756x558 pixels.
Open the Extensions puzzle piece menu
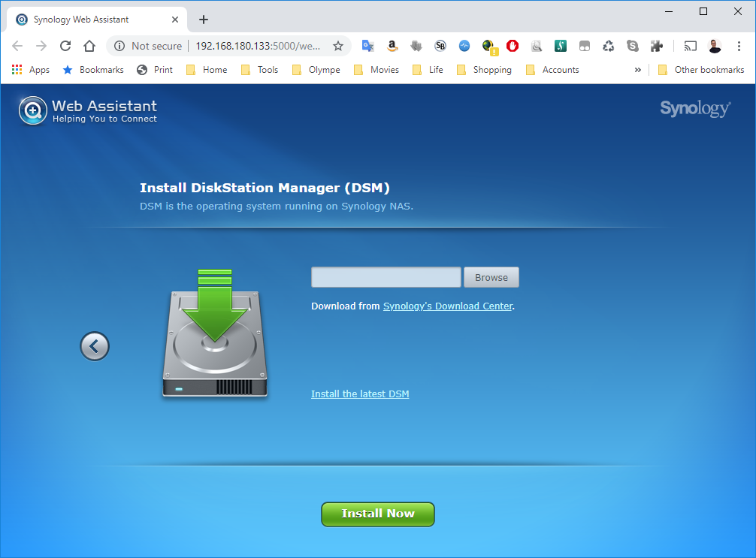[656, 46]
